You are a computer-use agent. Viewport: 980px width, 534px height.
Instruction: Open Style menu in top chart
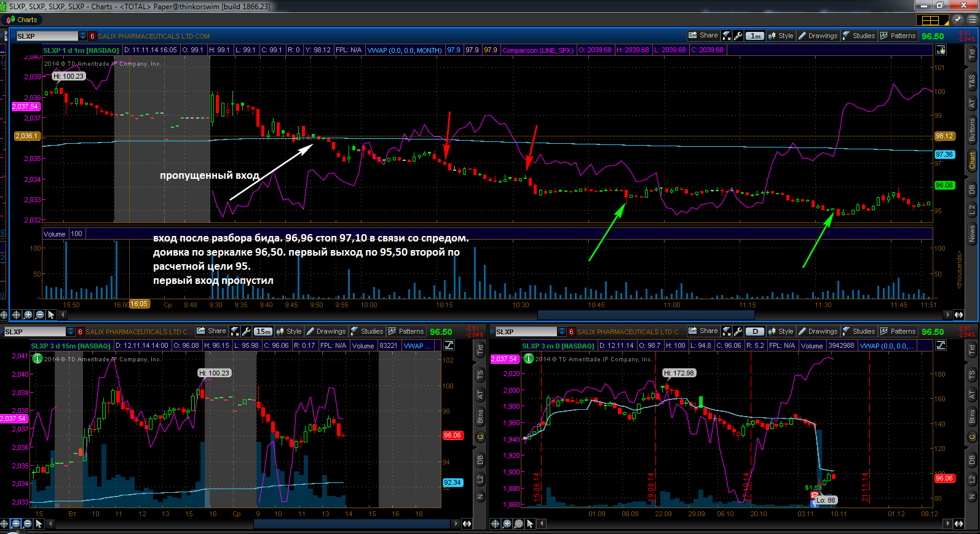(x=781, y=36)
